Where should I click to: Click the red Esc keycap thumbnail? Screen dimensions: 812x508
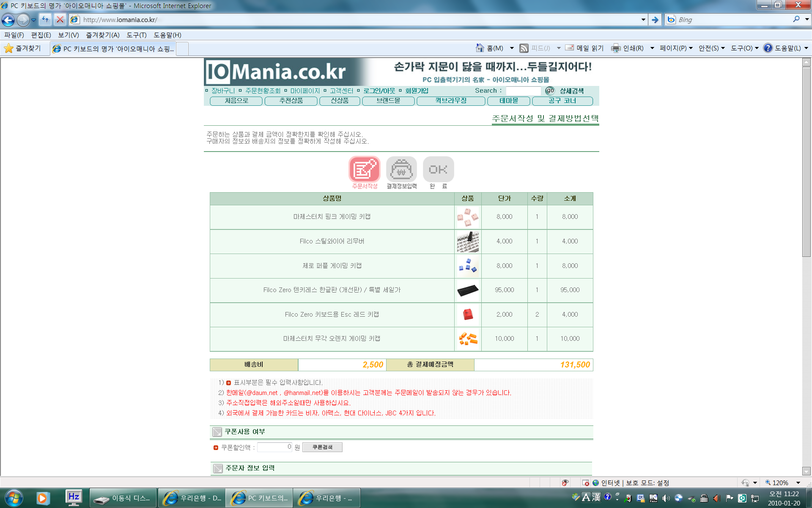click(468, 315)
